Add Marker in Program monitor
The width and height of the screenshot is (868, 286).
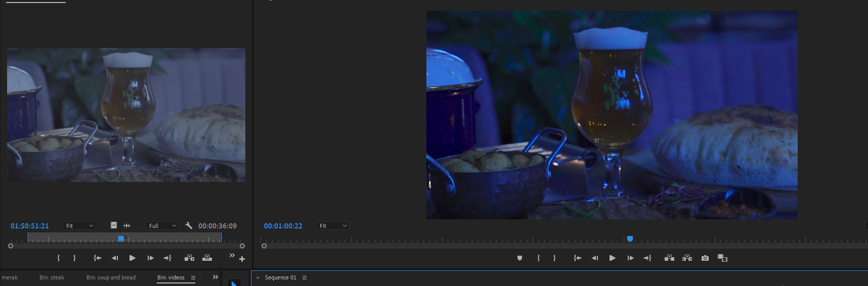[519, 258]
